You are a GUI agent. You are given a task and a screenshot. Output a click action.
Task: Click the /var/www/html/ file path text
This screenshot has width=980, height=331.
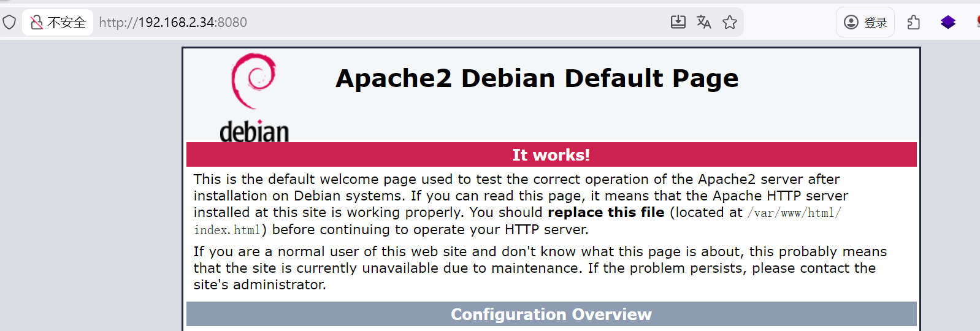pos(794,213)
